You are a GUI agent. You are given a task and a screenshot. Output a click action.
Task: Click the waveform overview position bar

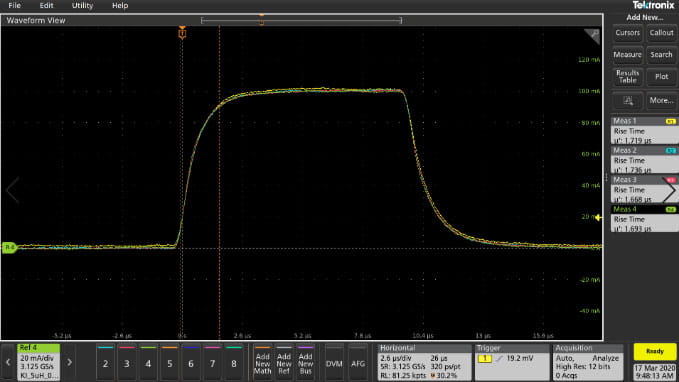301,20
